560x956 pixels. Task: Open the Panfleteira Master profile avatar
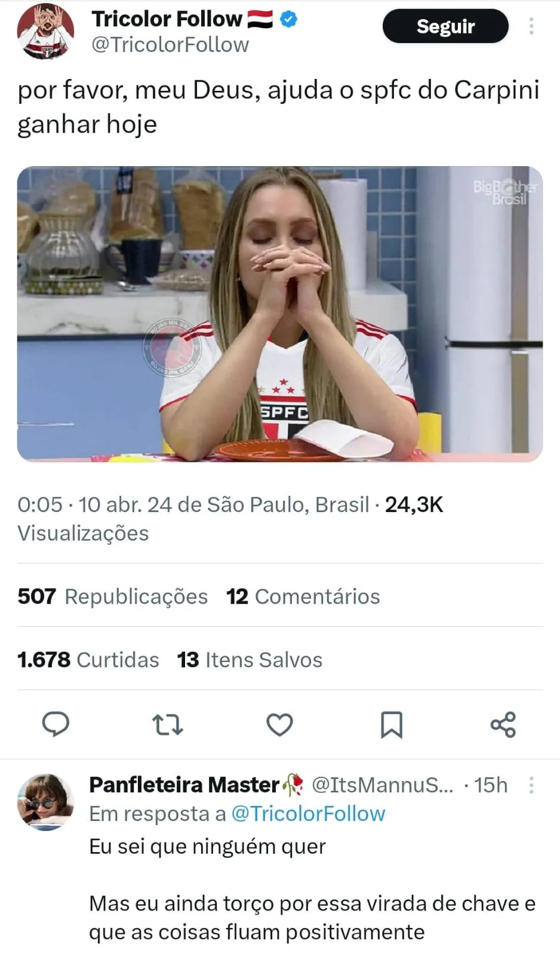[x=46, y=802]
